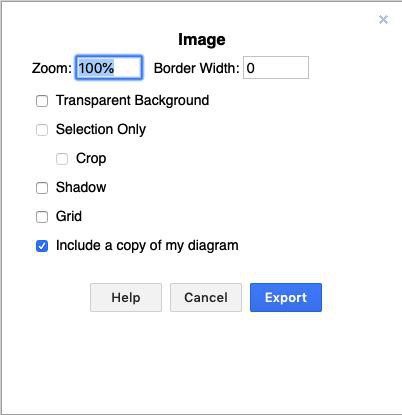Turn on the Shadow checkbox
The height and width of the screenshot is (415, 402).
(42, 188)
